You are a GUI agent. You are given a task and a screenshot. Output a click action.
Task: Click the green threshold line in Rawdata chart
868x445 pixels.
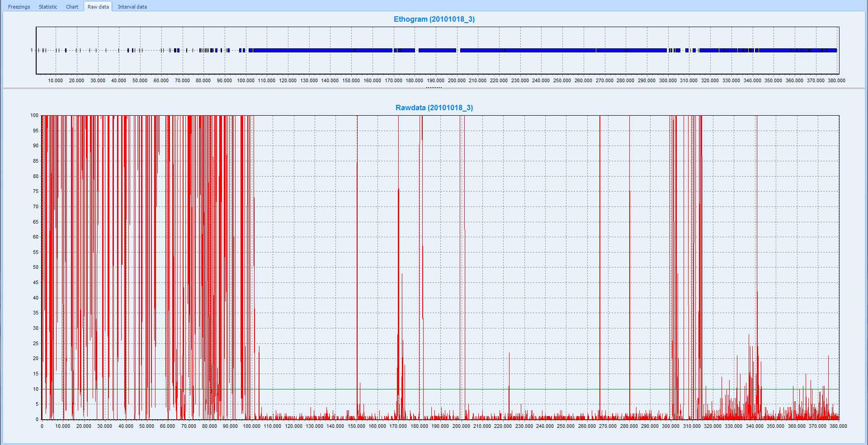pos(440,389)
